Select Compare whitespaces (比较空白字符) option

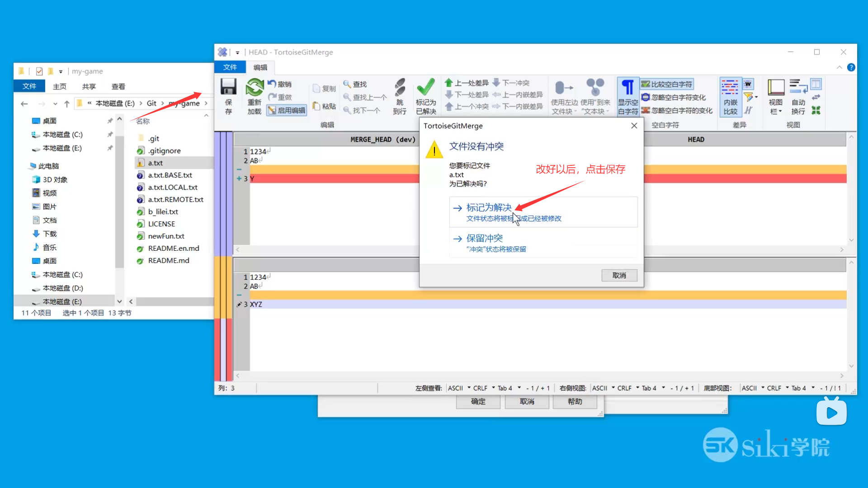pyautogui.click(x=667, y=84)
